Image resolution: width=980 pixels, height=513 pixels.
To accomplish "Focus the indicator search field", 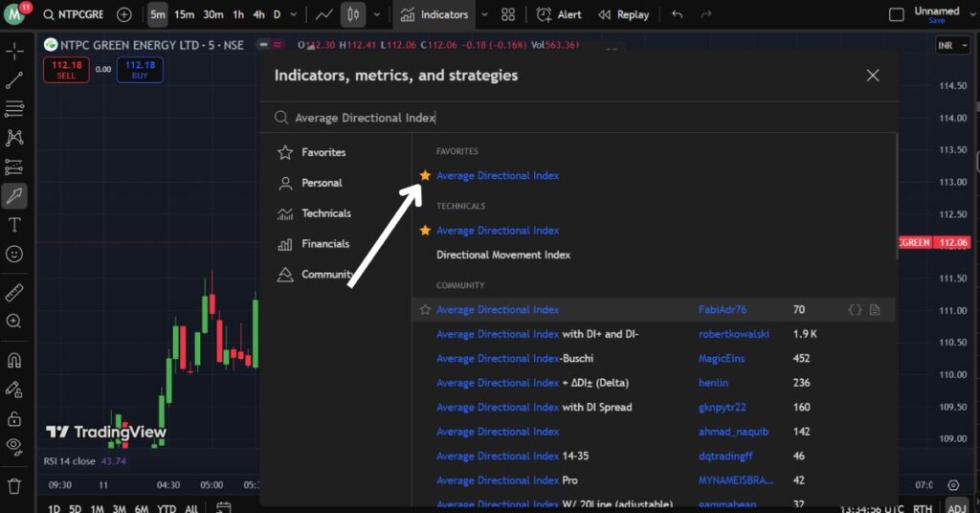I will click(x=578, y=118).
